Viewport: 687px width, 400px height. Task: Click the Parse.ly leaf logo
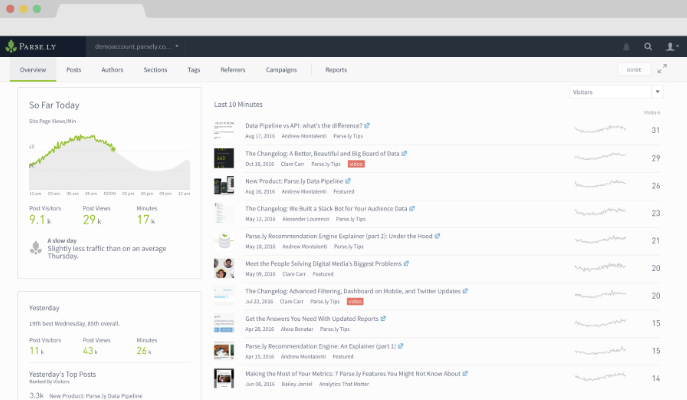point(11,46)
